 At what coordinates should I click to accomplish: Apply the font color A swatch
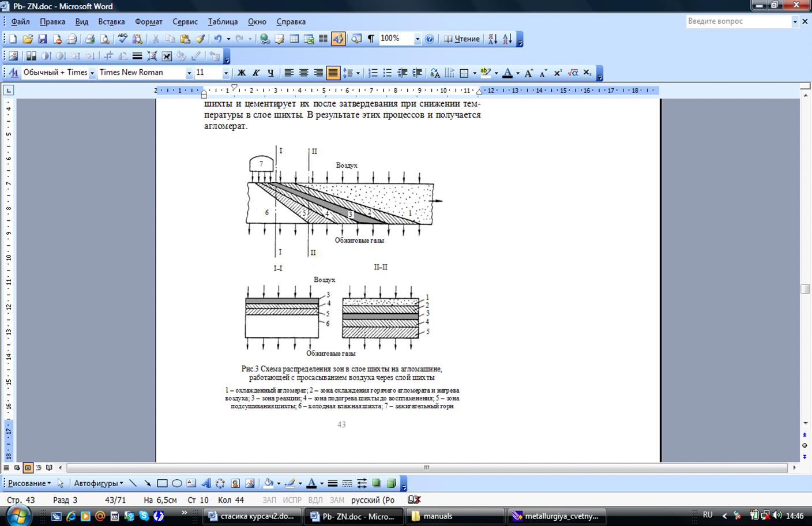click(x=507, y=73)
